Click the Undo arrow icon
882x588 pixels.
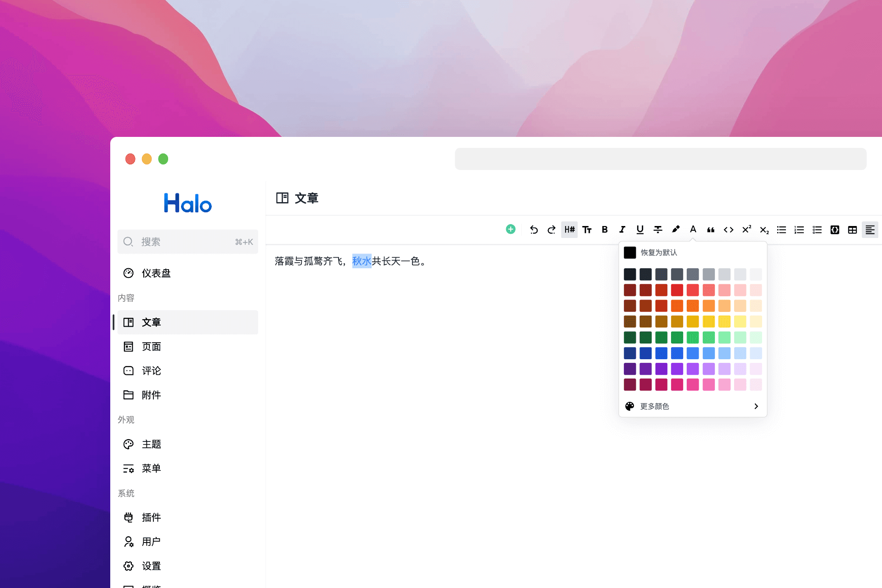[x=534, y=230]
